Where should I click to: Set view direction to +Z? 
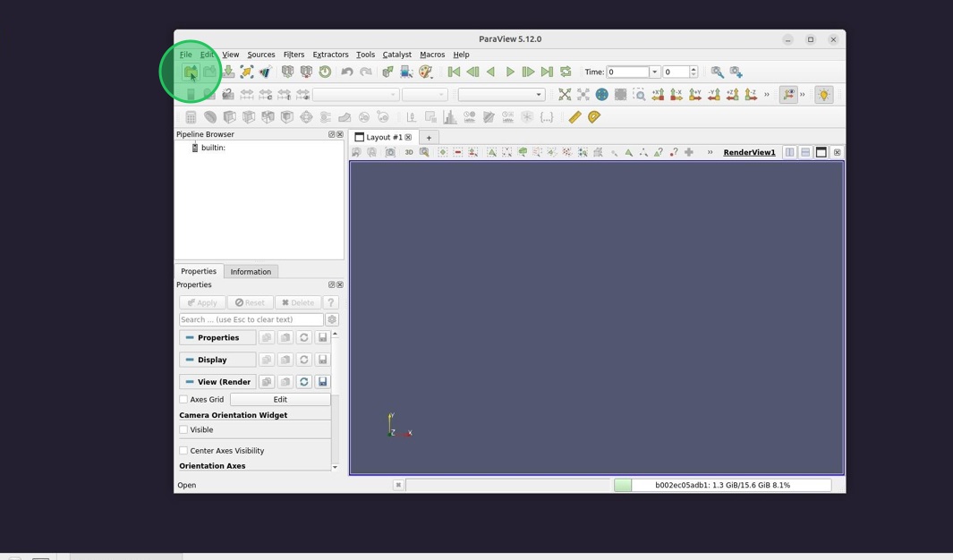[733, 94]
